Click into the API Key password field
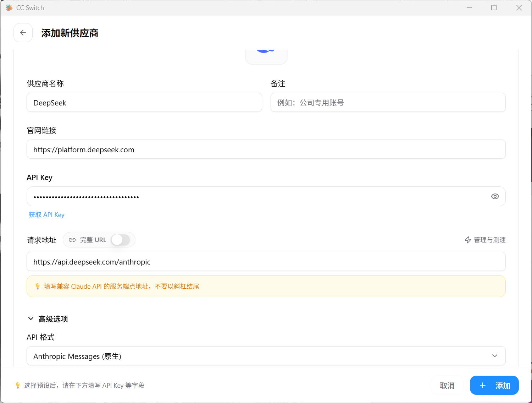 pos(266,196)
